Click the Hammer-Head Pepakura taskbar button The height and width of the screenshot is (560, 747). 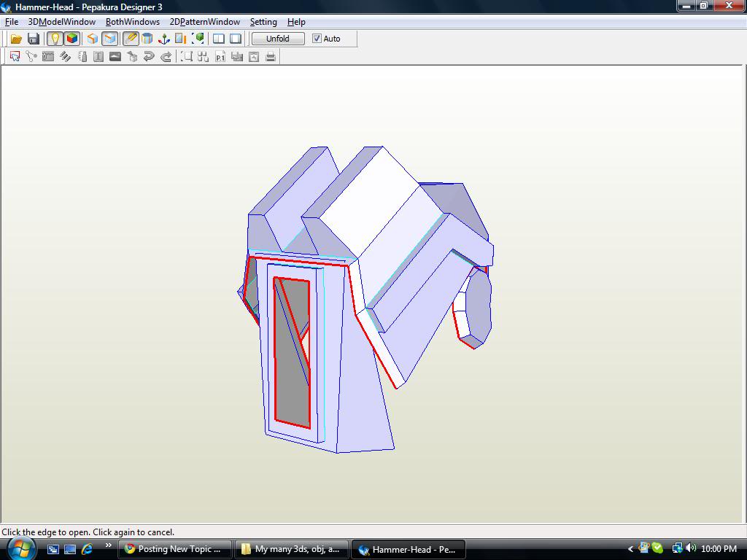[x=409, y=549]
